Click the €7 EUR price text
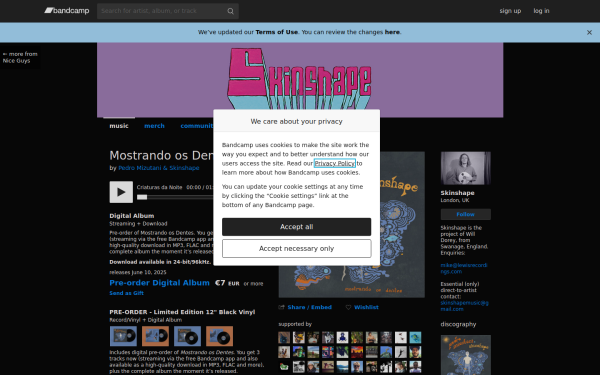The width and height of the screenshot is (600, 375). pyautogui.click(x=227, y=283)
